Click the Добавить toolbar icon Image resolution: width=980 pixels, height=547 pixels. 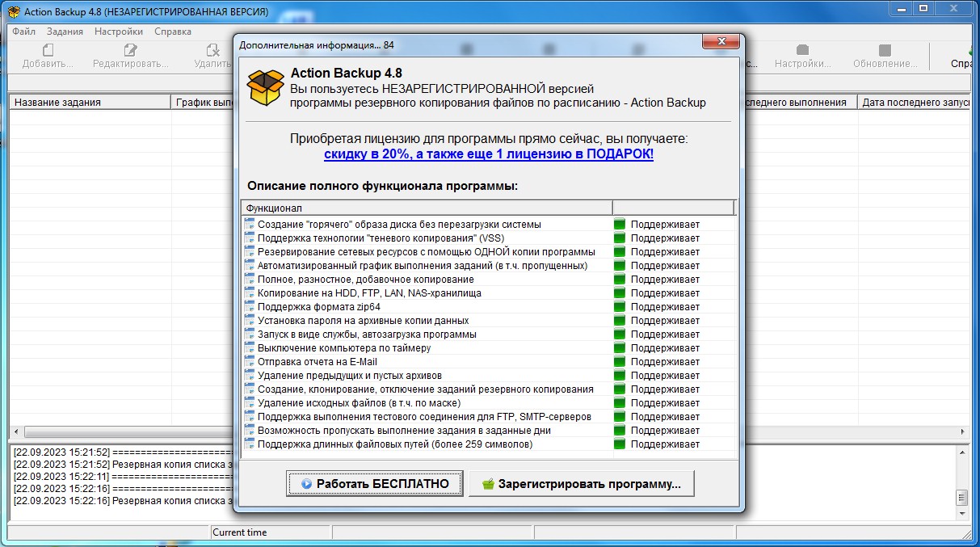(48, 51)
